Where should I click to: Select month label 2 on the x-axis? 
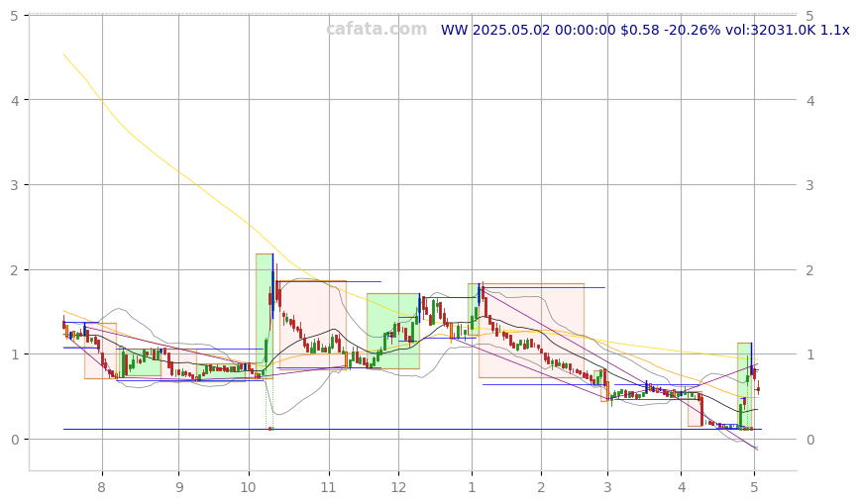click(x=541, y=487)
